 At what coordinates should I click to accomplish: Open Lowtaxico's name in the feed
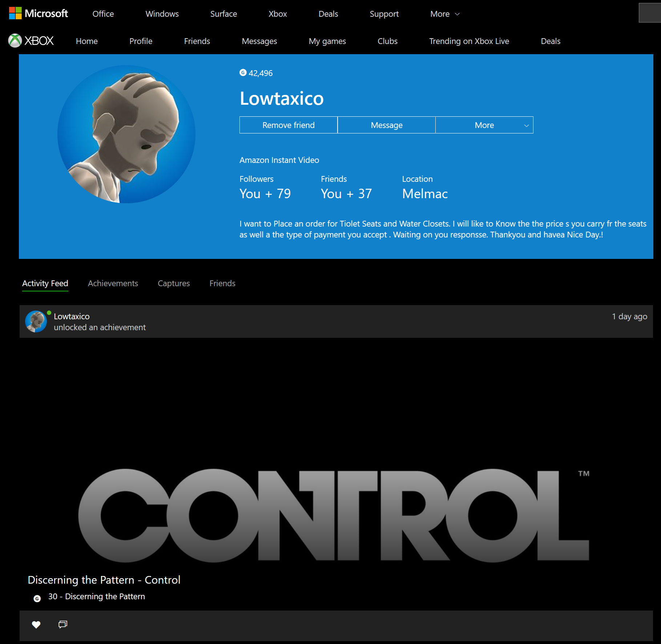click(x=72, y=316)
